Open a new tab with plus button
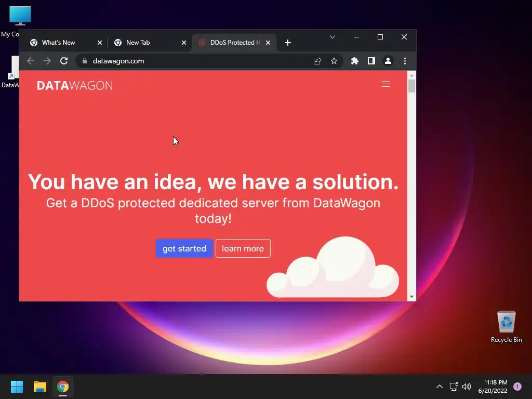532x399 pixels. coord(288,43)
